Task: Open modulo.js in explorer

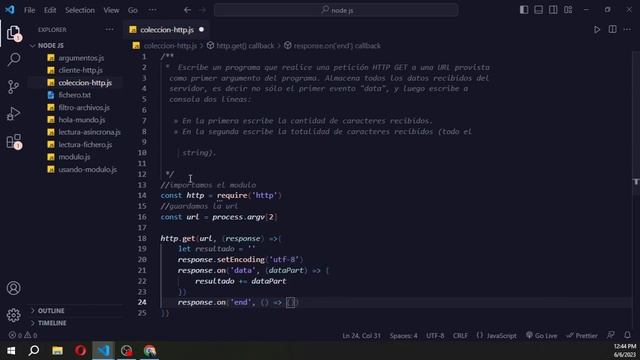Action: coord(74,157)
